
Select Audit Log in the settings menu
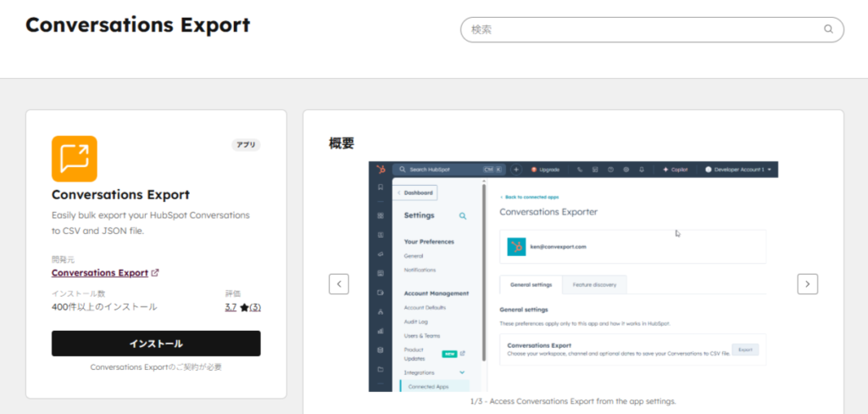(415, 322)
